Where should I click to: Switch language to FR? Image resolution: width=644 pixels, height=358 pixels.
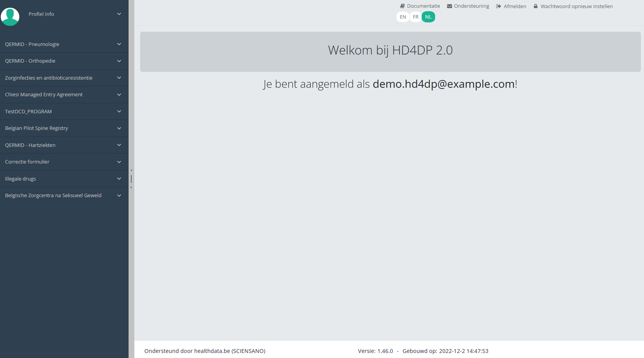[415, 17]
